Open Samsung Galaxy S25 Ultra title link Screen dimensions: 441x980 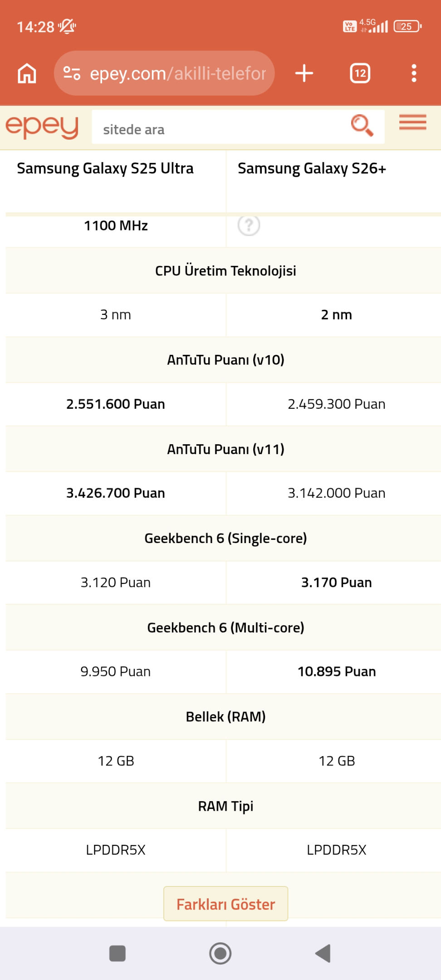[x=105, y=168]
